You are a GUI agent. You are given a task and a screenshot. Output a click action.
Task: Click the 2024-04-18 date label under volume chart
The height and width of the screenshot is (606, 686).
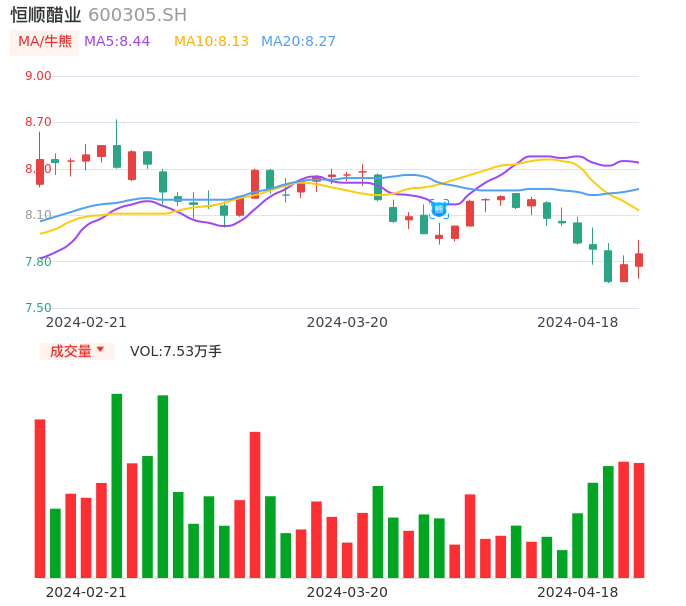pyautogui.click(x=577, y=592)
